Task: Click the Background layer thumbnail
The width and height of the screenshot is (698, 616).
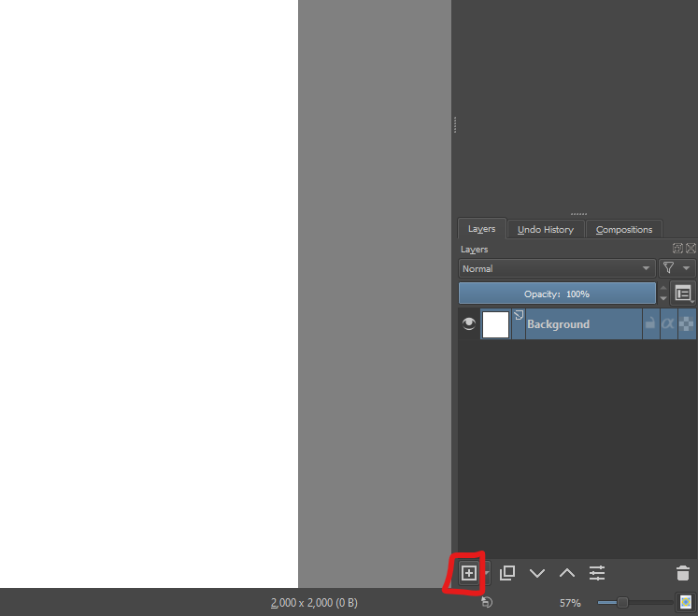Action: coord(495,324)
